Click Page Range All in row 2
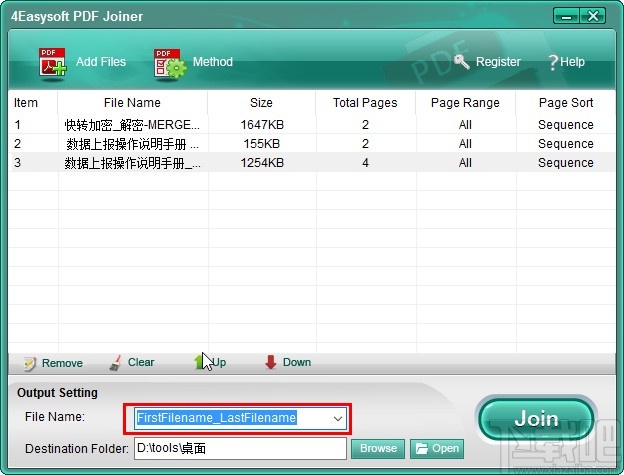This screenshot has height=475, width=624. tap(465, 144)
